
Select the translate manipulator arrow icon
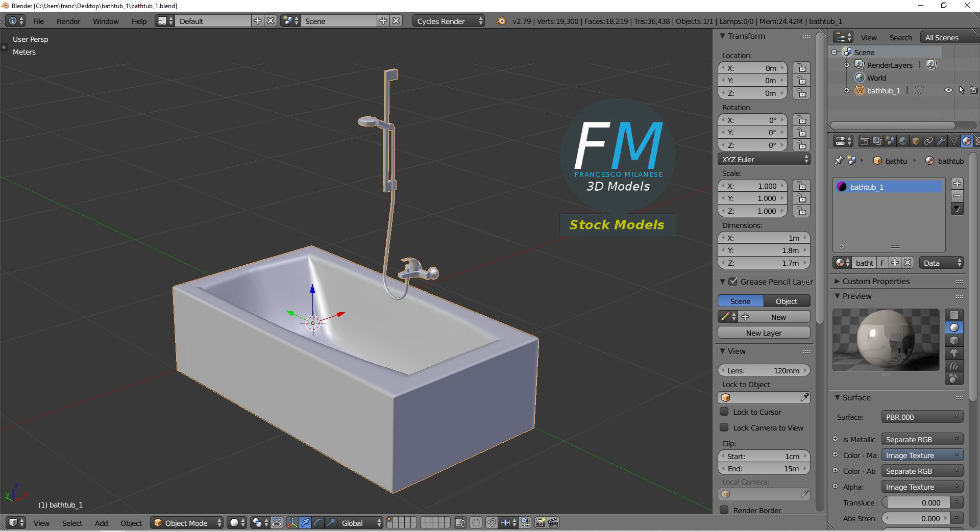click(305, 523)
